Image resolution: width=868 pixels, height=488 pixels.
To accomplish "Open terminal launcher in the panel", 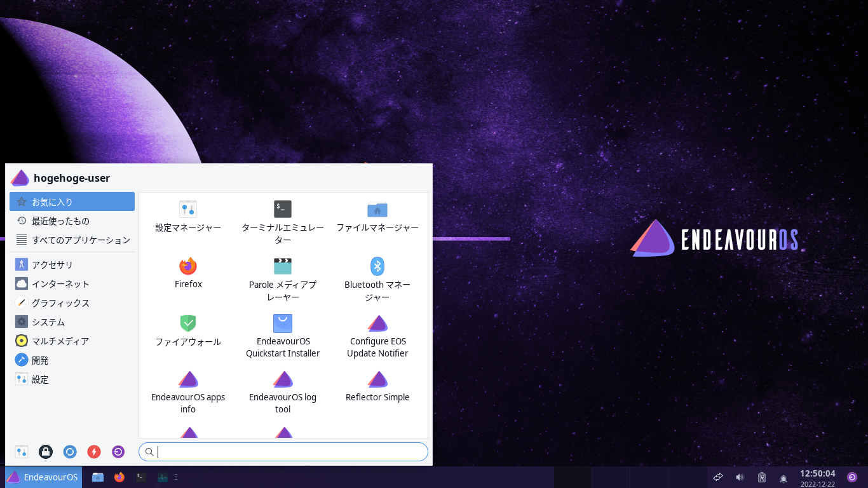I will (x=141, y=477).
